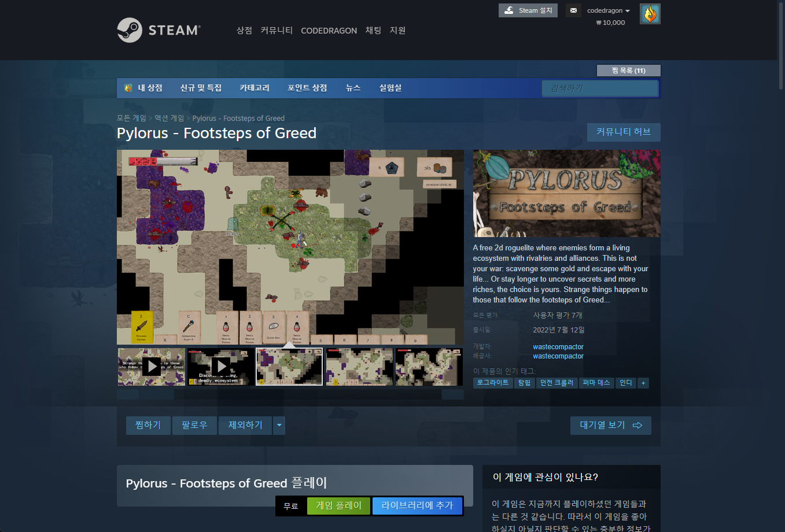Open 신규 및 특집 store tab

coord(201,88)
